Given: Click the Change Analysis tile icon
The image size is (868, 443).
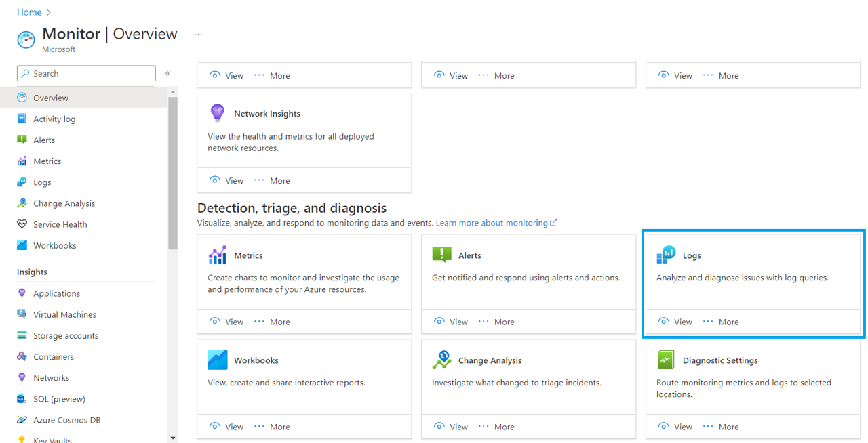Looking at the screenshot, I should 441,360.
